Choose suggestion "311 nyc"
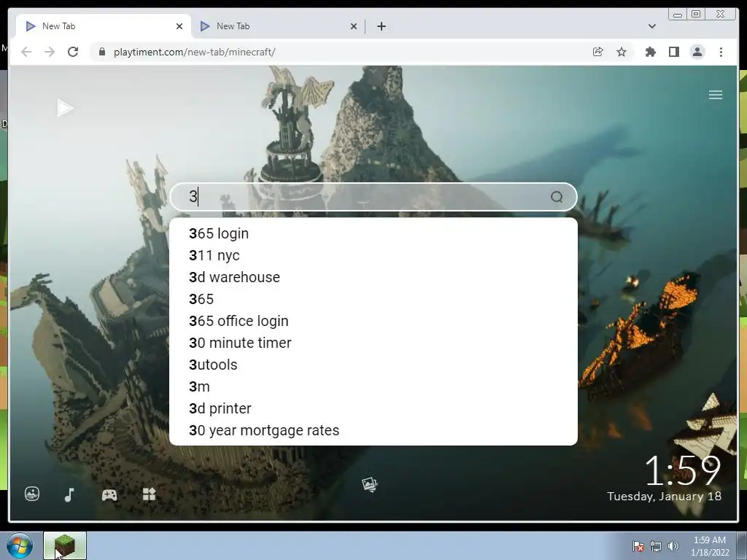The image size is (747, 560). pyautogui.click(x=373, y=255)
